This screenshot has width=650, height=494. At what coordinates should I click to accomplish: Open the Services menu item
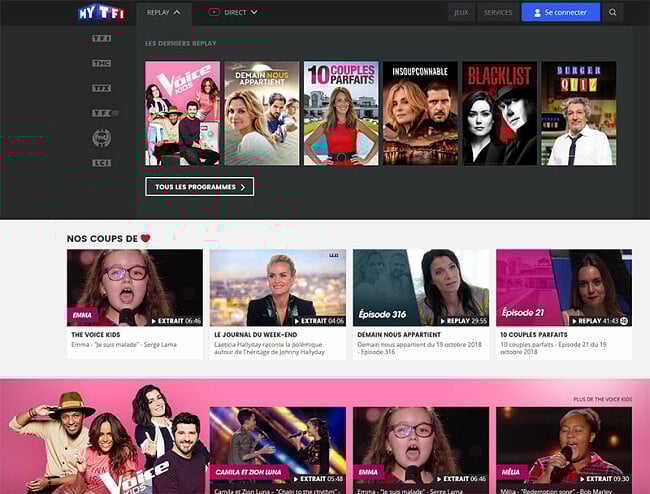[x=498, y=12]
